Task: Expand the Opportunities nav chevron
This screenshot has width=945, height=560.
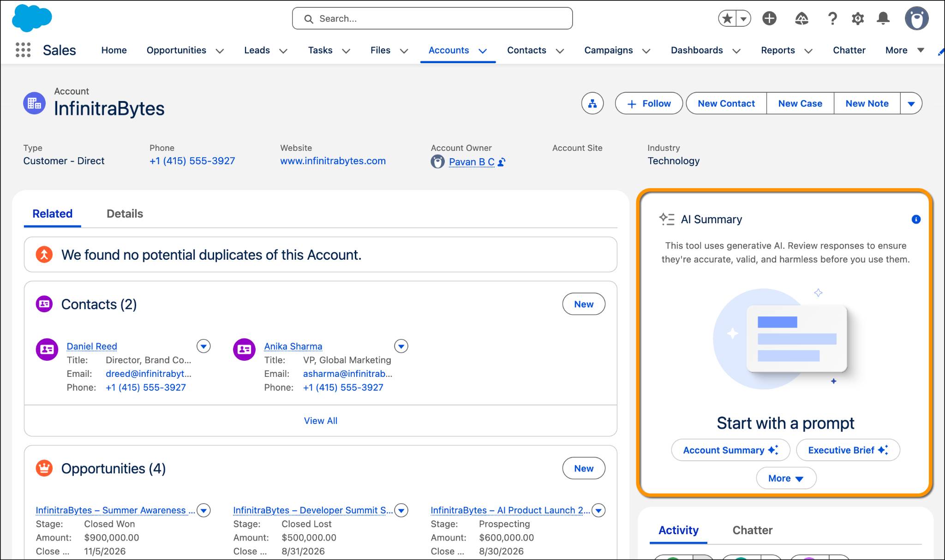Action: (x=220, y=51)
